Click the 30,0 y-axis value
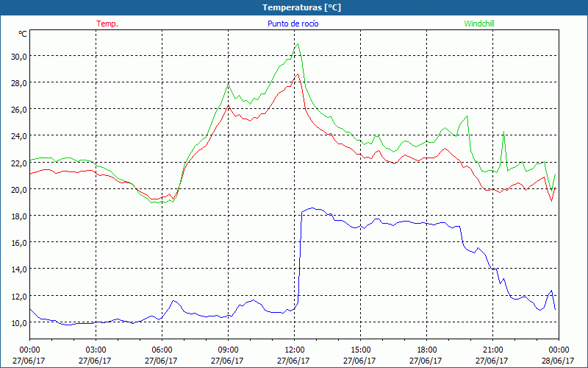The width and height of the screenshot is (588, 368). coord(18,57)
